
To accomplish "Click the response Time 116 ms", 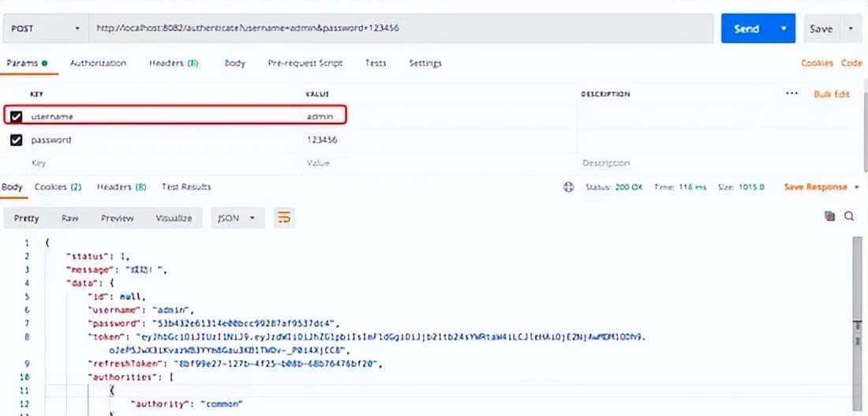I will [680, 187].
